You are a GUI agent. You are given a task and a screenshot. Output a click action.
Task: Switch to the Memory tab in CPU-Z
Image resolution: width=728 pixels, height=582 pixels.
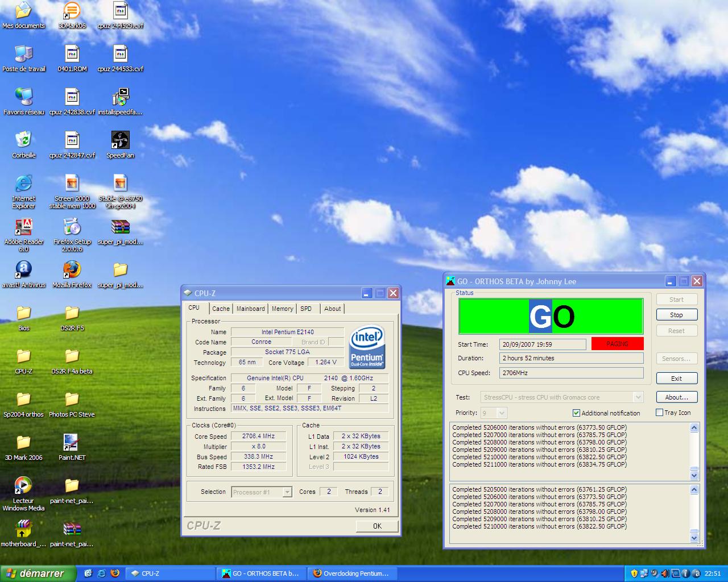pos(282,309)
